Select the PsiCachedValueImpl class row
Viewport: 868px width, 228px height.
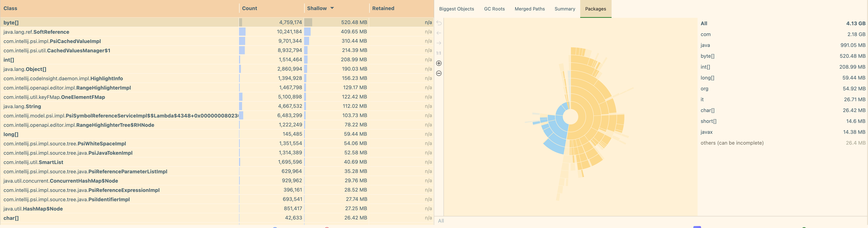point(217,41)
